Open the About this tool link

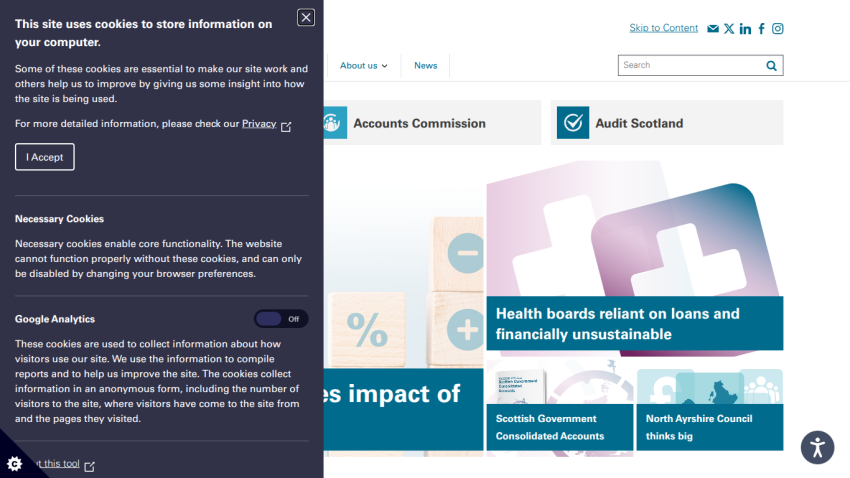pos(56,464)
